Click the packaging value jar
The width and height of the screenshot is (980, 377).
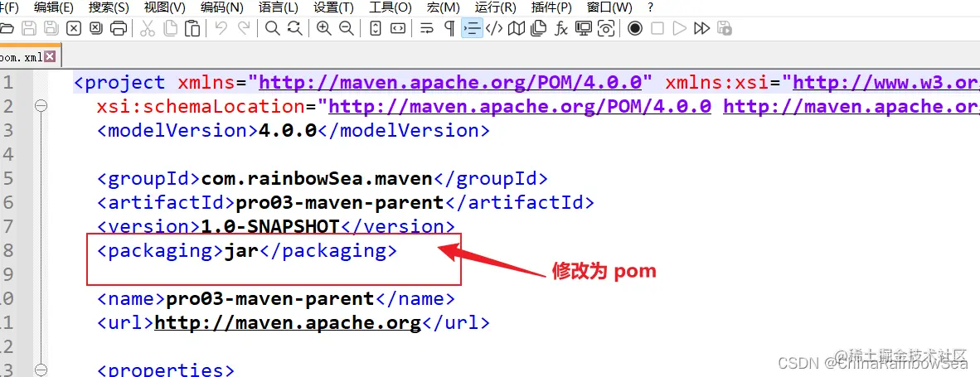pyautogui.click(x=241, y=251)
